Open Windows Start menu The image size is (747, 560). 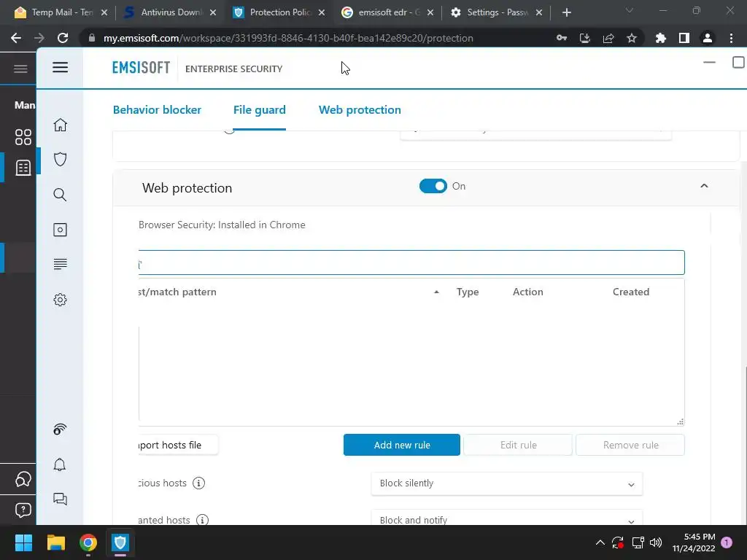[23, 542]
